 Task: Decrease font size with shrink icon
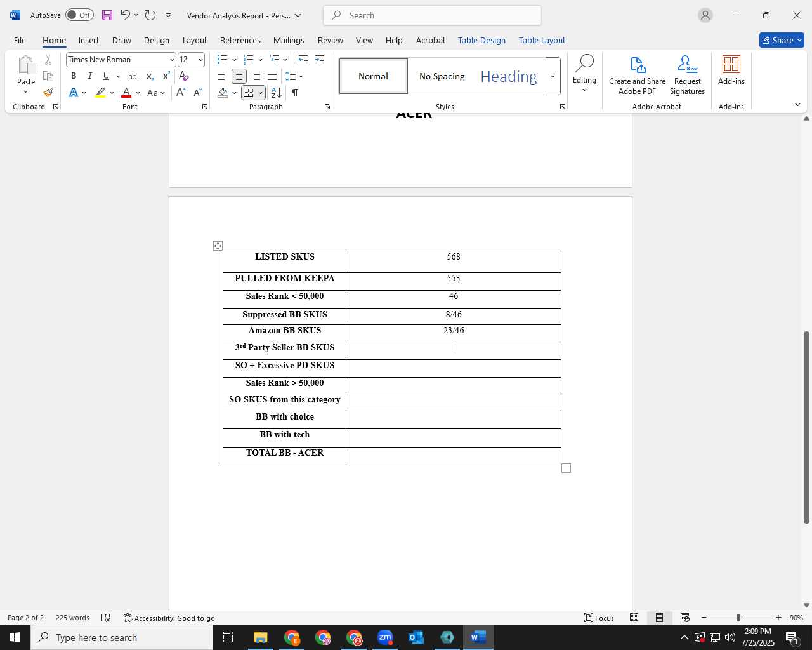[x=197, y=93]
